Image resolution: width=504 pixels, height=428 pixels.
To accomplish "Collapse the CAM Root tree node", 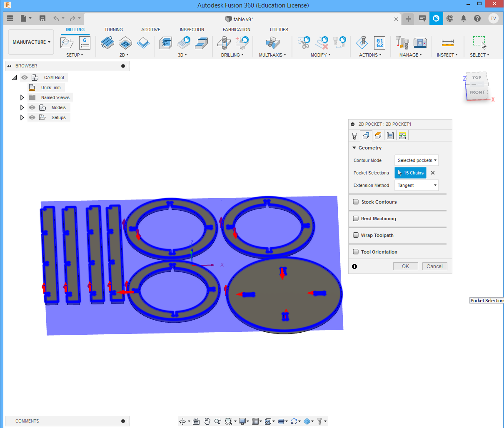I will (15, 77).
